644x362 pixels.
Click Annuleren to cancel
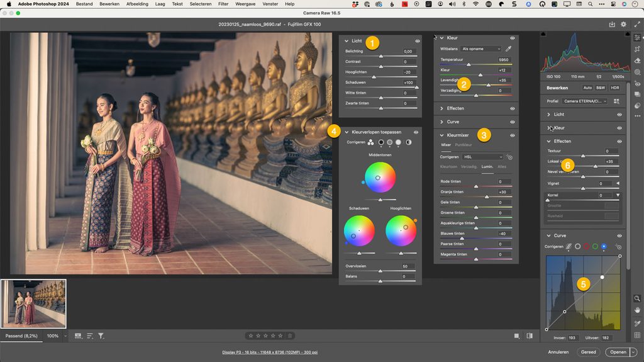click(x=558, y=352)
